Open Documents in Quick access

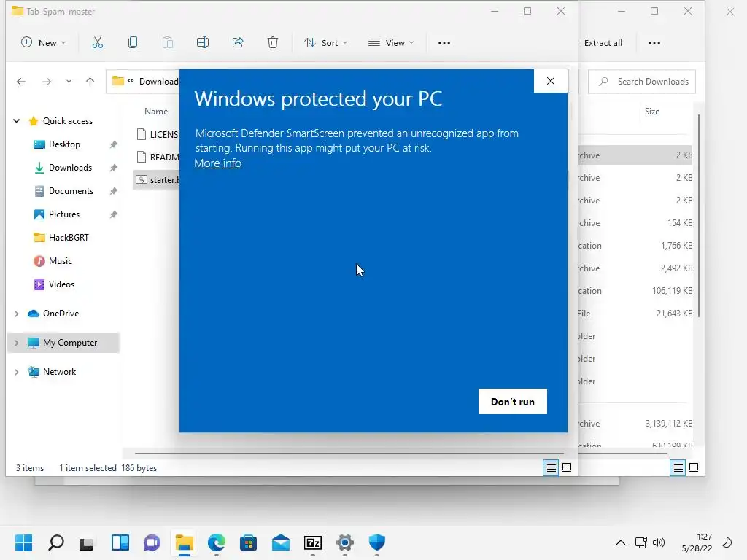[71, 191]
